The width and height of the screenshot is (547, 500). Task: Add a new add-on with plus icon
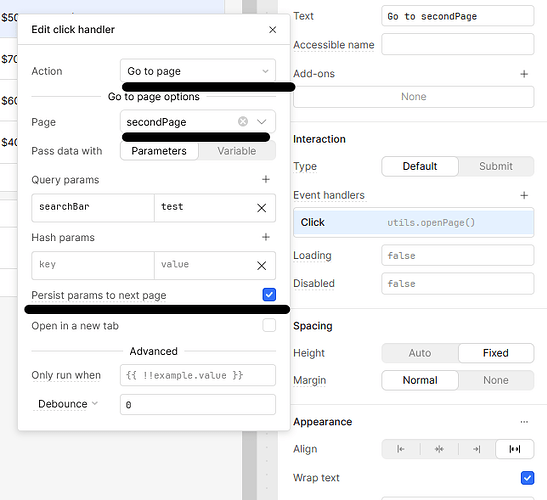coord(524,74)
